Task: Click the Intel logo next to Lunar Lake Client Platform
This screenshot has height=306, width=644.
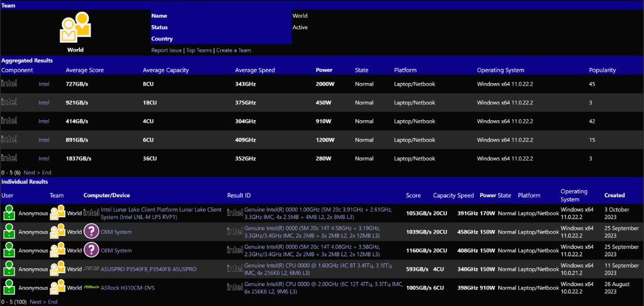Action: click(91, 213)
